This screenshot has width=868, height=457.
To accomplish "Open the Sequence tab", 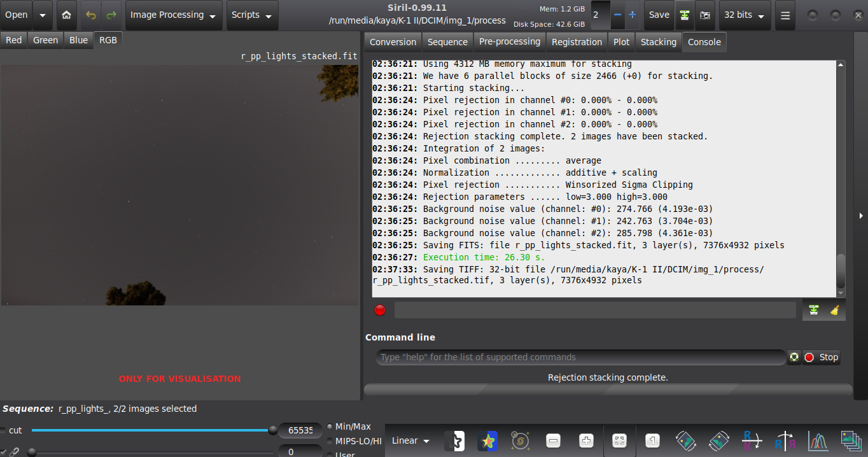I will pos(447,42).
